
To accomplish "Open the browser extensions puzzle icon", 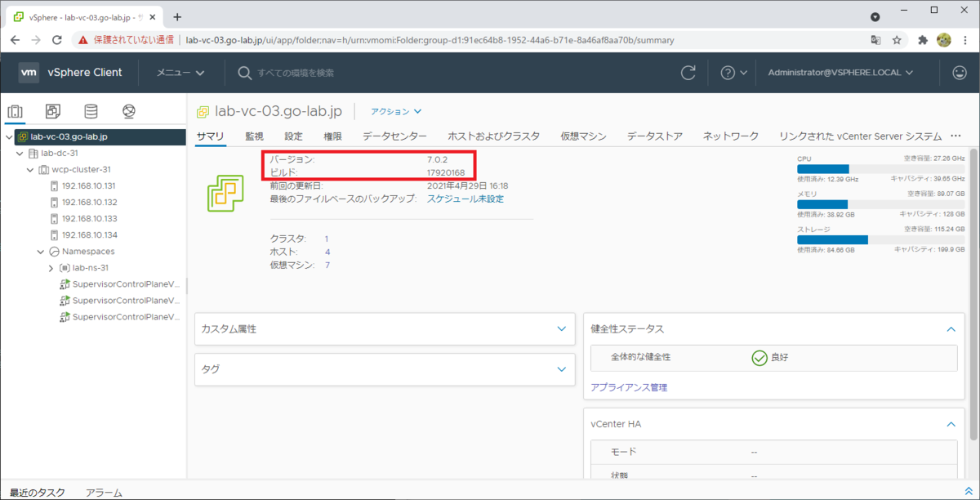I will tap(923, 39).
